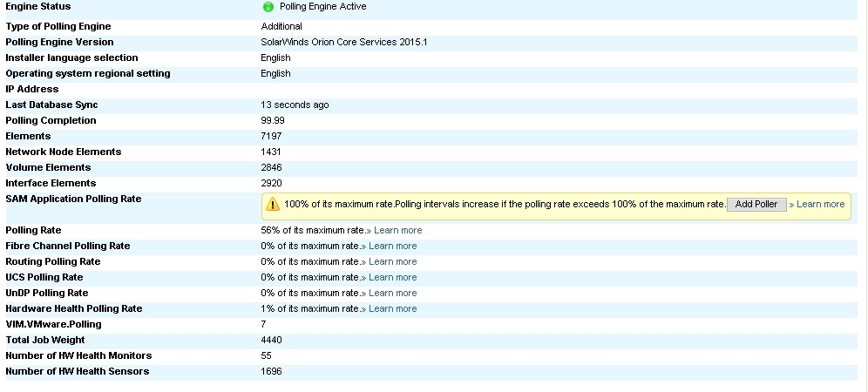Click the 'Installer language selection' label
The width and height of the screenshot is (868, 392).
click(x=72, y=58)
